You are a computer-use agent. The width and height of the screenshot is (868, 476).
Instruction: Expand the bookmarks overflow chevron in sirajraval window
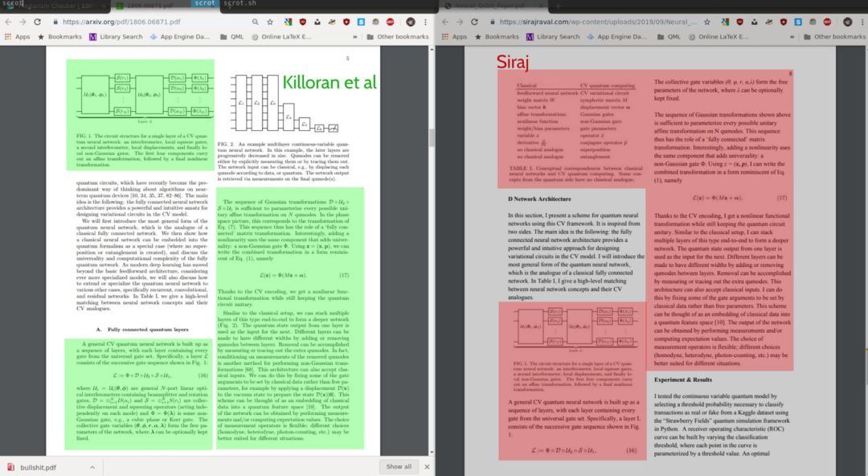coord(792,36)
